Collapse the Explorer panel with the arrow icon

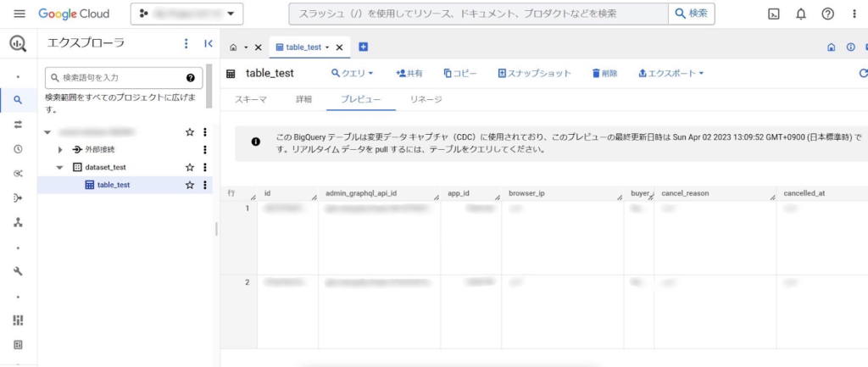(209, 43)
